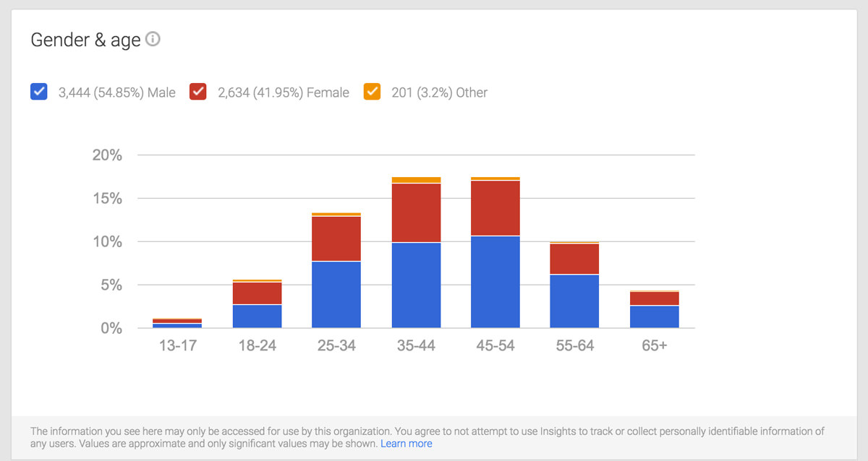Select the blue segment of the 65+ bar

[654, 316]
